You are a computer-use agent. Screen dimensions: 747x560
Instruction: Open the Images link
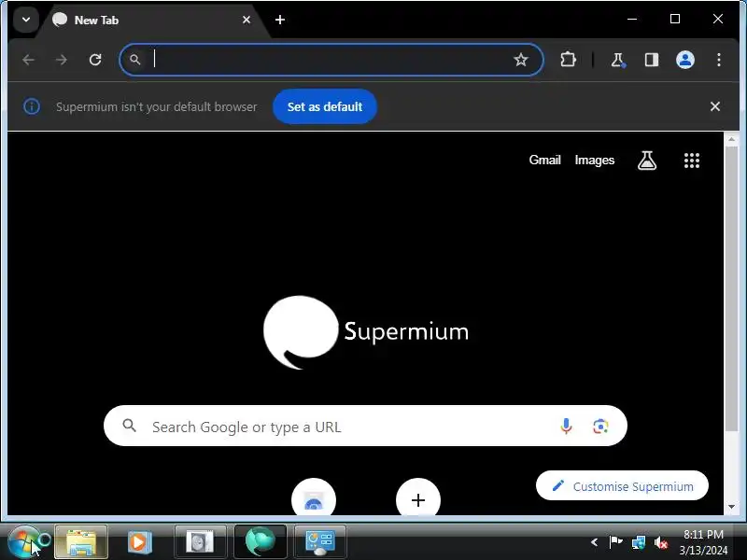click(595, 160)
